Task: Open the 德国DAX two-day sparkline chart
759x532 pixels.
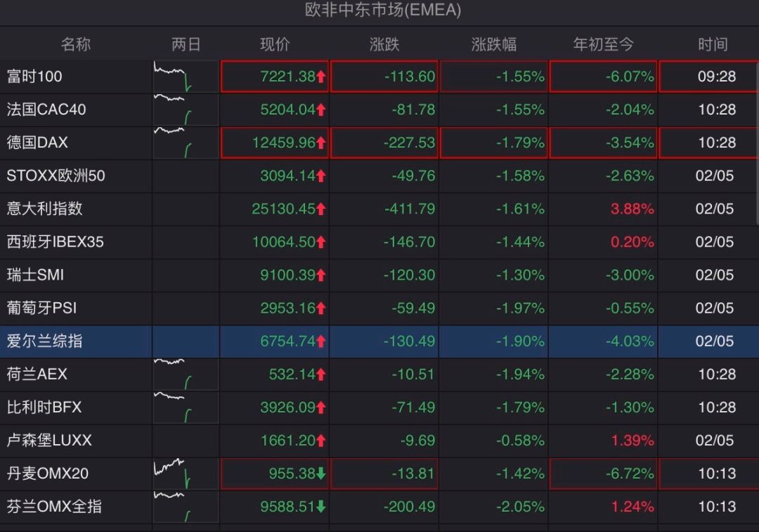Action: [x=186, y=143]
